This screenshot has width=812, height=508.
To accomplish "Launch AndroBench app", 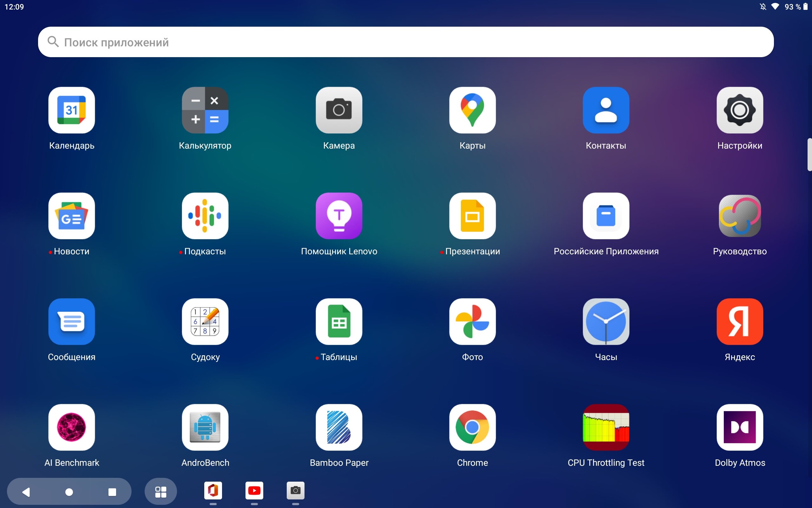I will click(x=205, y=427).
